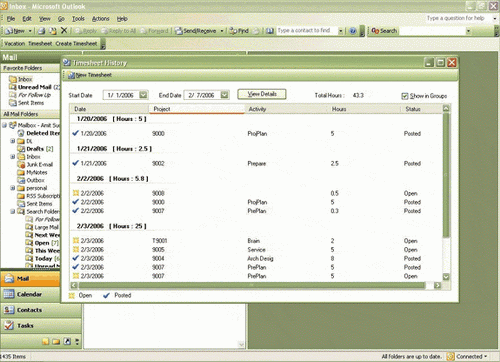500x362 pixels.
Task: Open RSS Subscriptions folder
Action: click(39, 196)
